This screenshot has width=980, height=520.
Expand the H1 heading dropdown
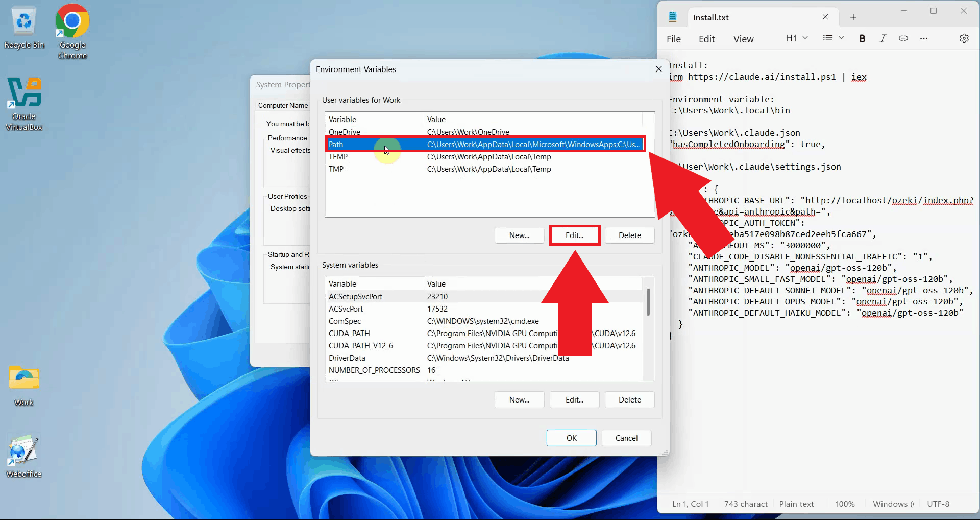point(797,38)
